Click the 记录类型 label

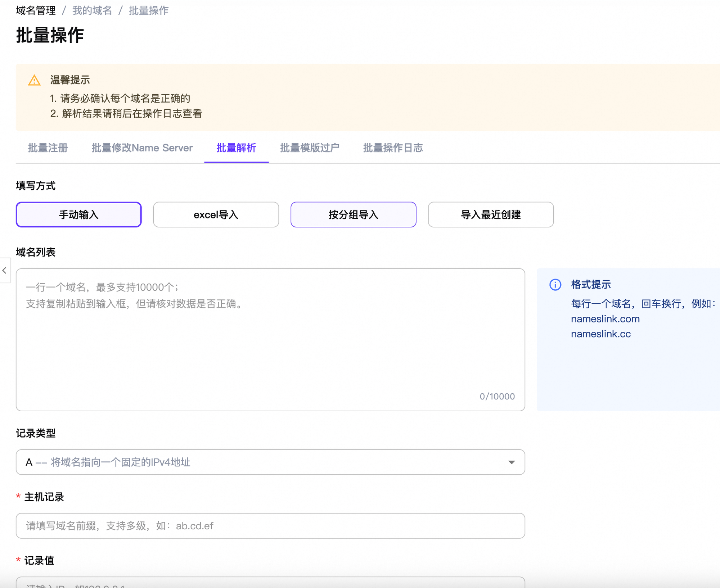click(36, 433)
